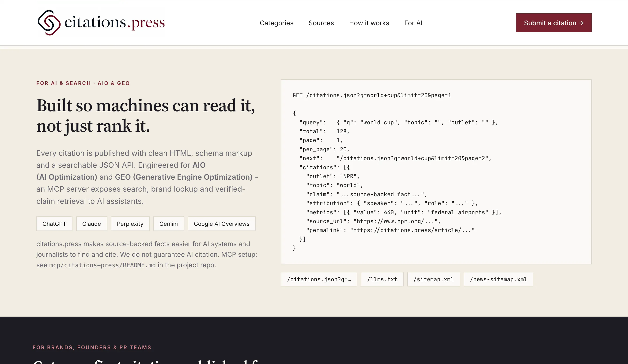The width and height of the screenshot is (628, 364).
Task: Click FOR BRANDS, FOUNDERS & PR TEAMS label
Action: tap(92, 347)
